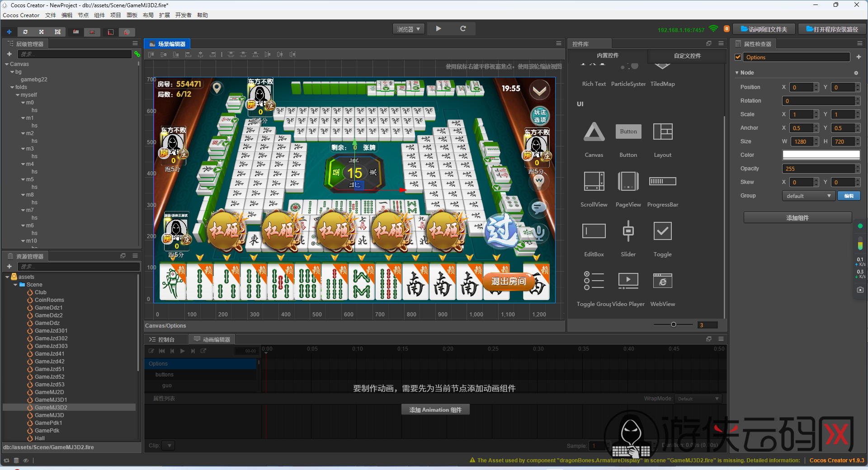Click the align bottom edges icon
The image size is (868, 470).
176,54
